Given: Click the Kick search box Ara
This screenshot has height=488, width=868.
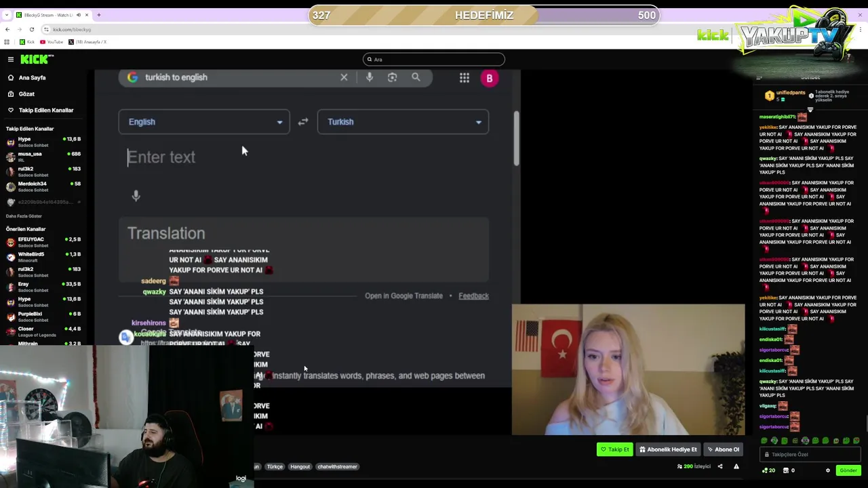Looking at the screenshot, I should click(x=434, y=60).
